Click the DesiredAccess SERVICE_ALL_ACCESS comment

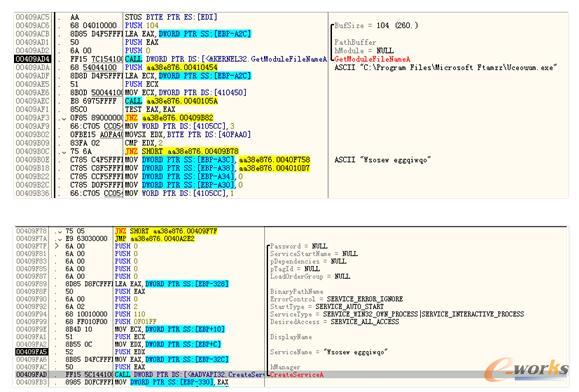(335, 321)
